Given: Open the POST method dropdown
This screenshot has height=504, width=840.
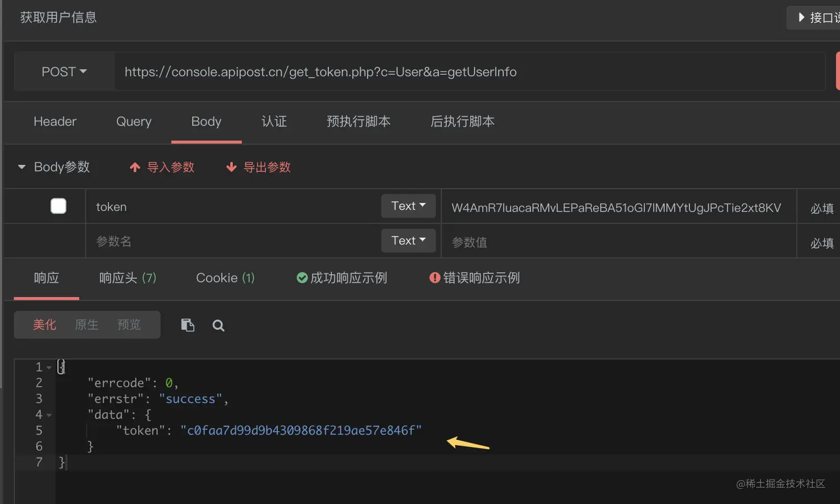Looking at the screenshot, I should coord(64,72).
